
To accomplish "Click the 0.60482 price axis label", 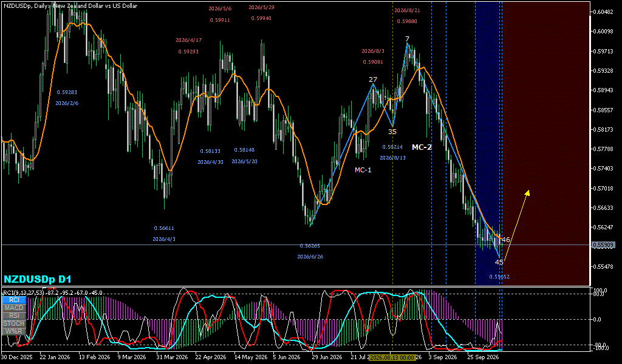I will (x=603, y=12).
